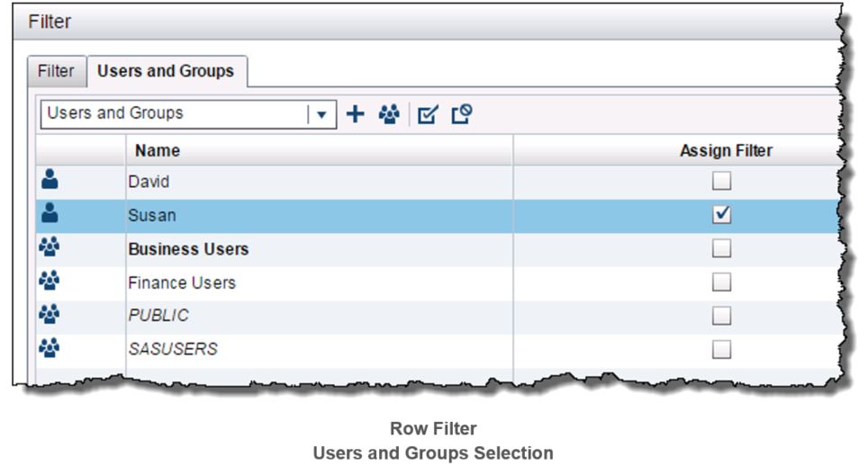
Task: Tick Assign Filter for Finance Users
Action: (721, 282)
